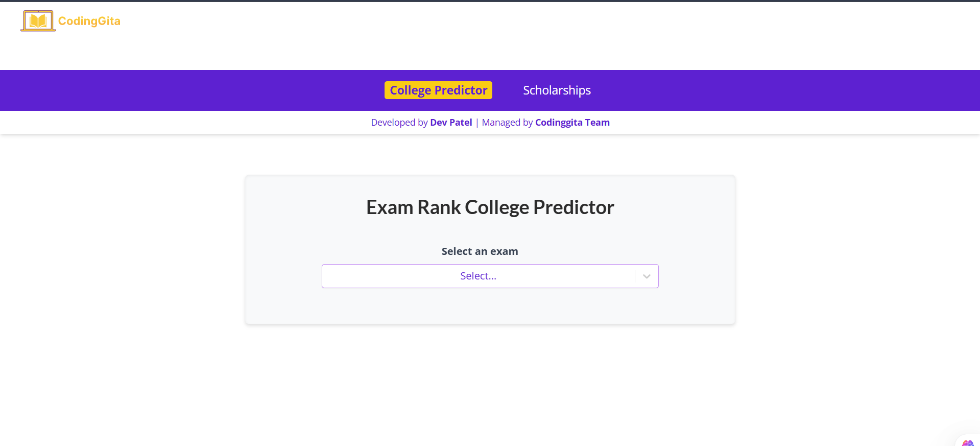Select the CodingGita brand name text
Viewport: 980px width, 446px height.
click(89, 21)
